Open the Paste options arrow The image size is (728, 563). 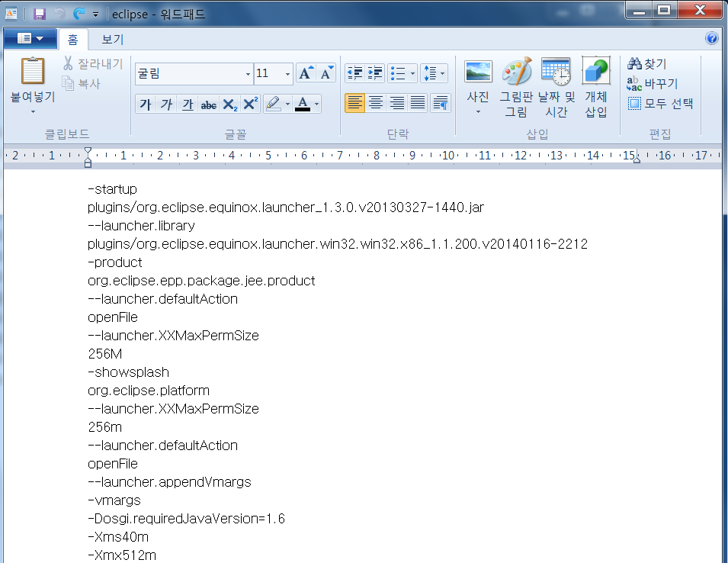[x=33, y=111]
